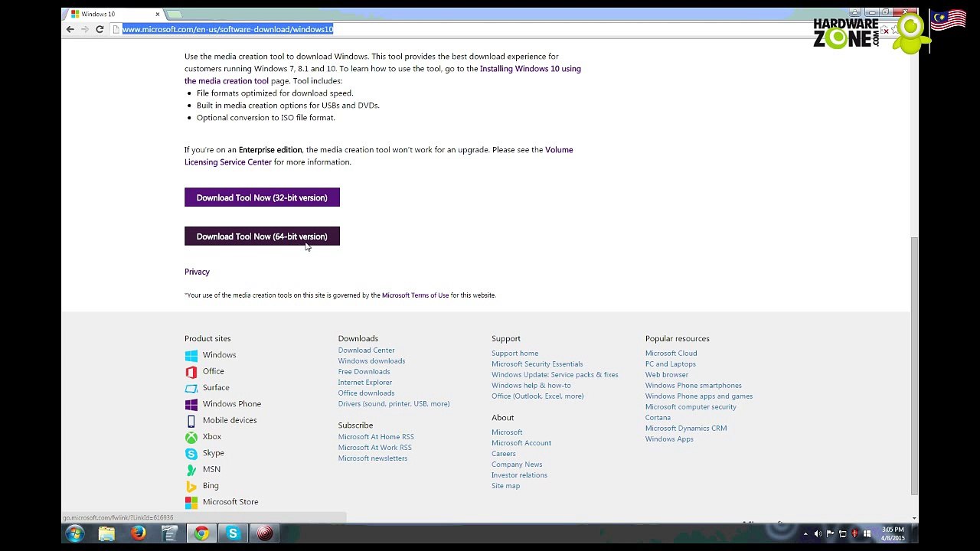Open the taskbar clock and date
The image size is (980, 551).
893,534
